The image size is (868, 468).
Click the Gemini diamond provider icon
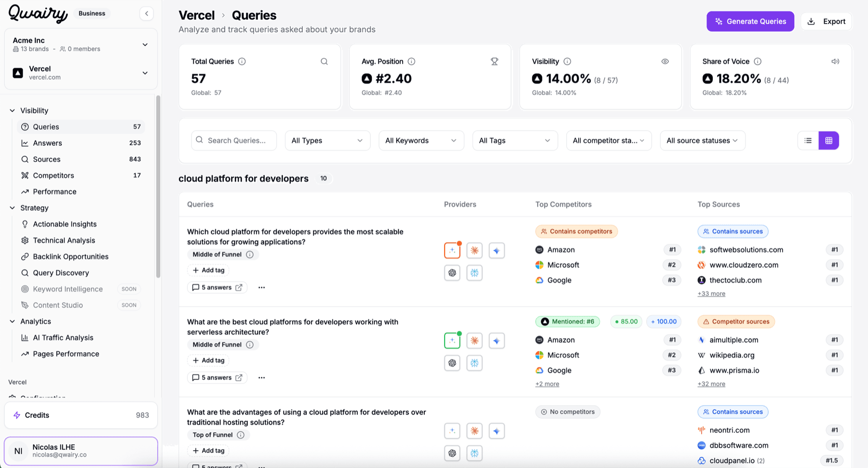coord(496,250)
